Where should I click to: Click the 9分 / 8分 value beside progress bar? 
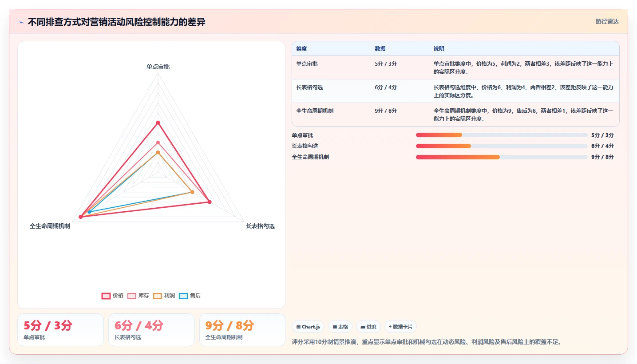602,157
